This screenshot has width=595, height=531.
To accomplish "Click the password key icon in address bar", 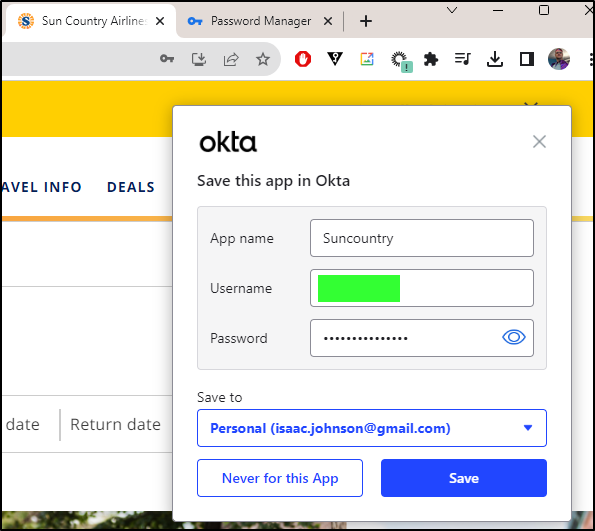I will [167, 59].
